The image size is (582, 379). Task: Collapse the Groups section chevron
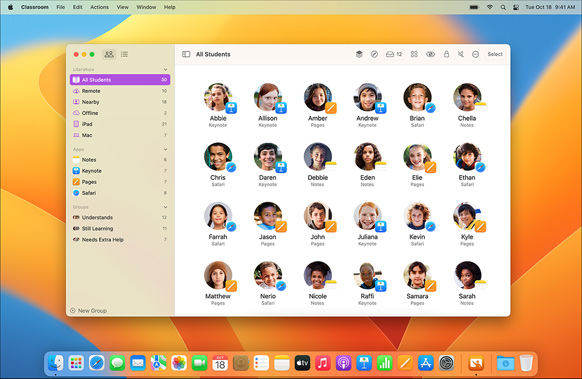click(165, 207)
